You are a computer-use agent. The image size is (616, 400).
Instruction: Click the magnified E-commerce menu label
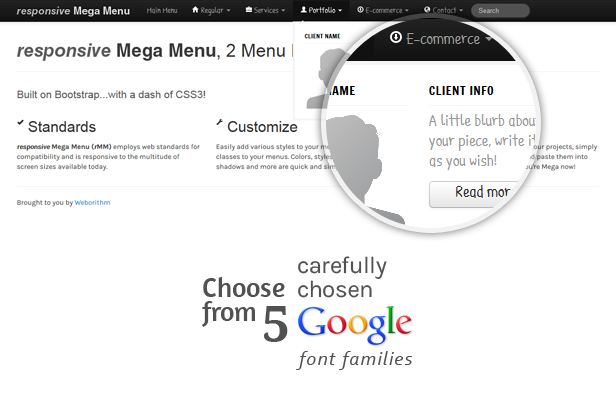point(443,39)
